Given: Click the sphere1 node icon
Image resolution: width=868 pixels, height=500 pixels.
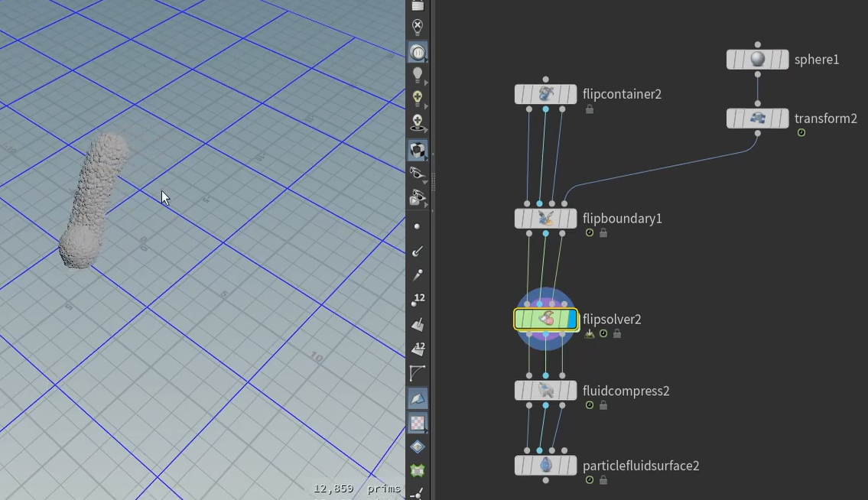Looking at the screenshot, I should click(757, 60).
